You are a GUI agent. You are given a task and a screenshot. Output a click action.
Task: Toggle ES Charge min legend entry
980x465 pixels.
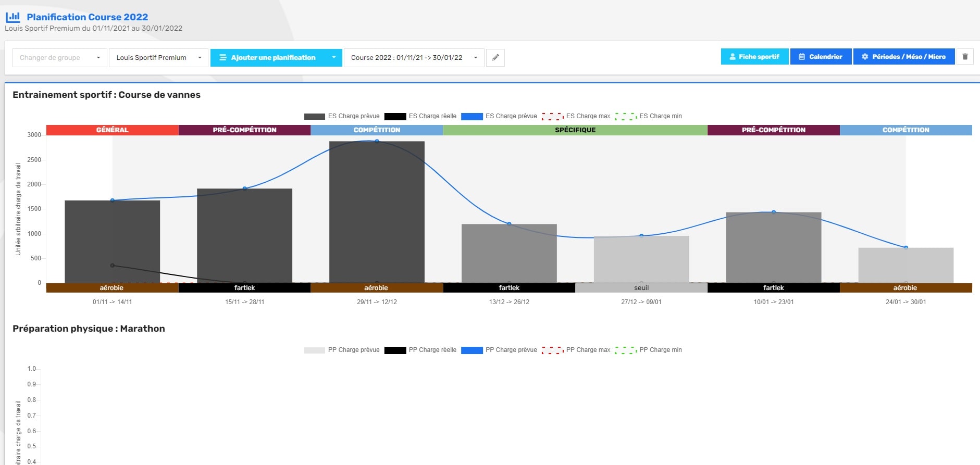(x=648, y=116)
